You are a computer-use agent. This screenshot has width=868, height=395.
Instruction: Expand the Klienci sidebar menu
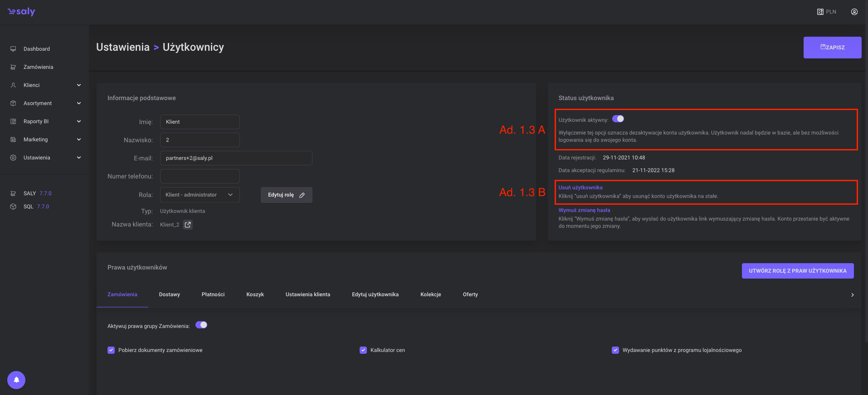[79, 85]
